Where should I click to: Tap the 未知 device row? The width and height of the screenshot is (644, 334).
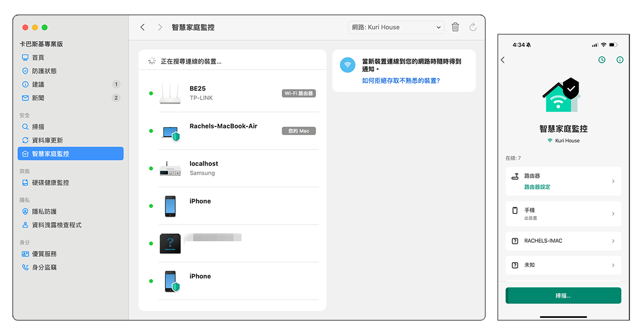pos(563,265)
